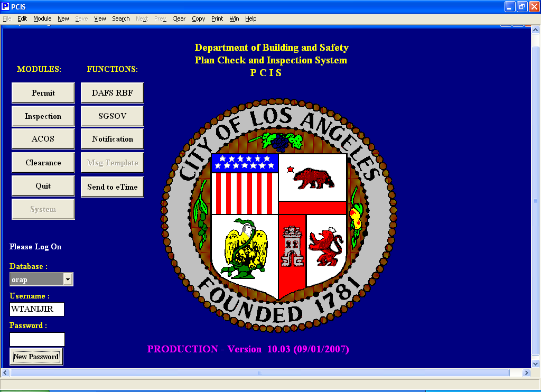Click the New Password button
Screen dimensions: 541x392
pyautogui.click(x=36, y=357)
